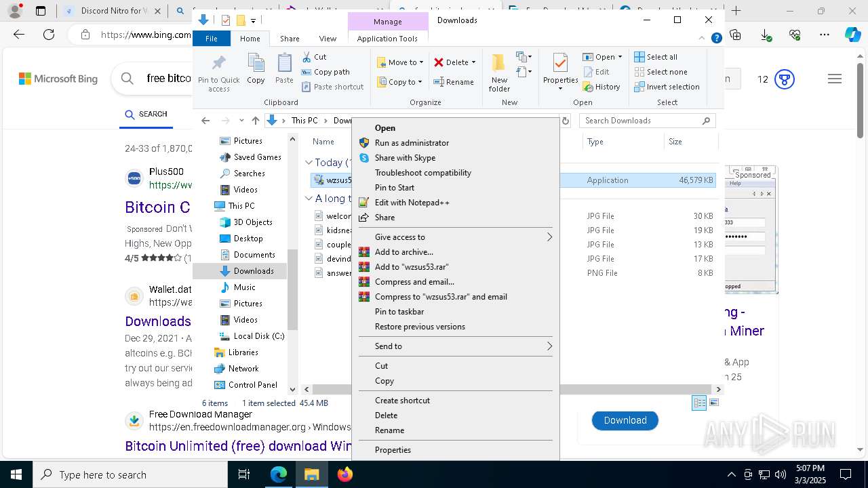Sort by Size column header
The width and height of the screenshot is (868, 488).
tap(690, 142)
